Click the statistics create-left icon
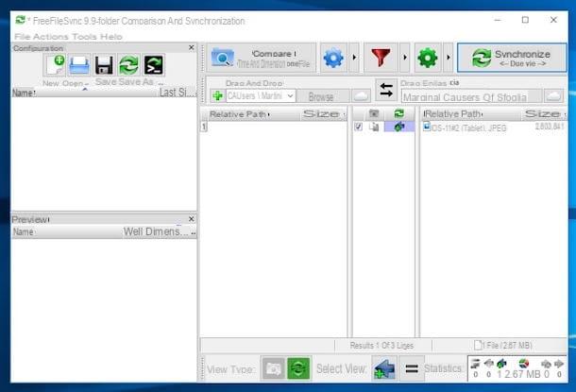Image resolution: width=576 pixels, height=392 pixels. (x=501, y=364)
